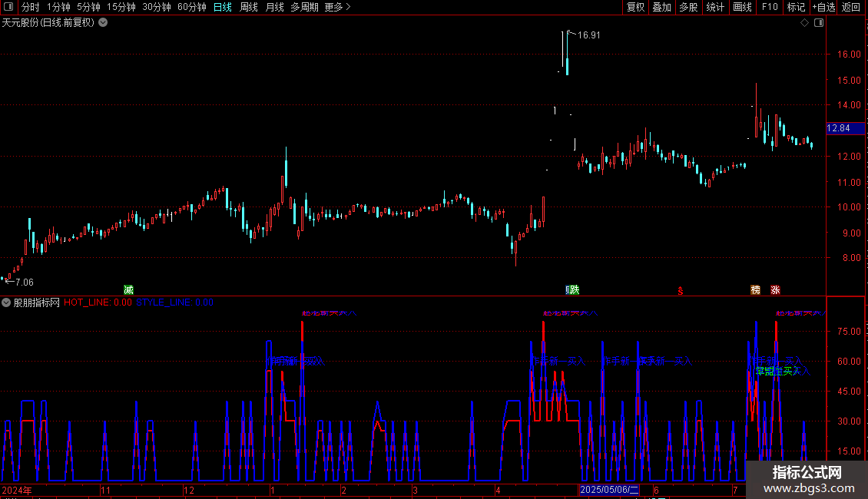Open the 统计 statistics tool
868x499 pixels.
[x=715, y=7]
